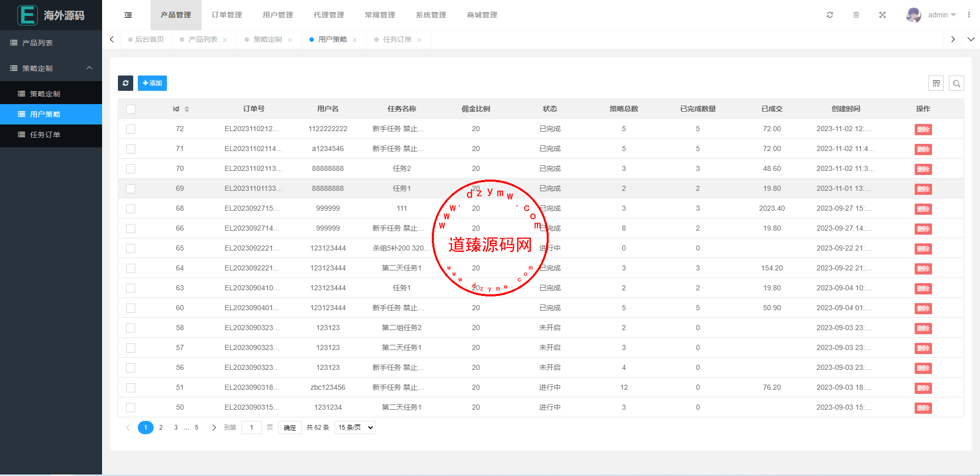
Task: Open the column filter grid icon
Action: [936, 83]
